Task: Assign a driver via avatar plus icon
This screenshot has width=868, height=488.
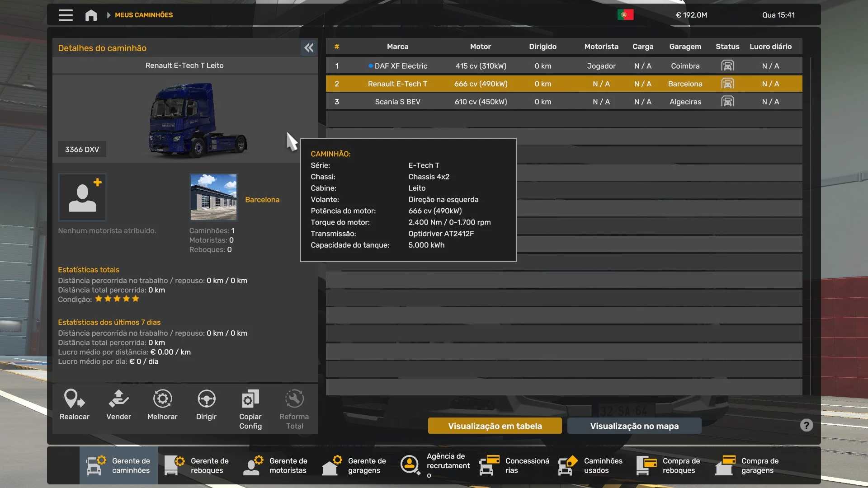Action: pos(82,197)
